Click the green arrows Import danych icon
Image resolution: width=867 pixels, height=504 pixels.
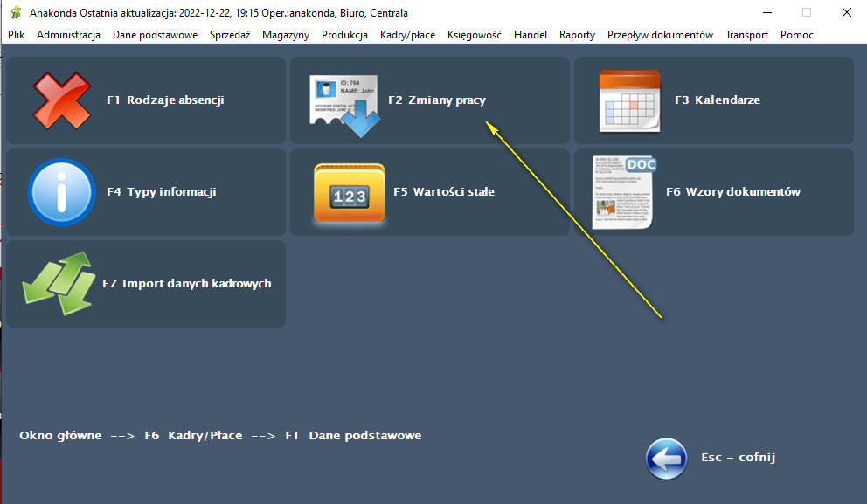click(x=56, y=284)
